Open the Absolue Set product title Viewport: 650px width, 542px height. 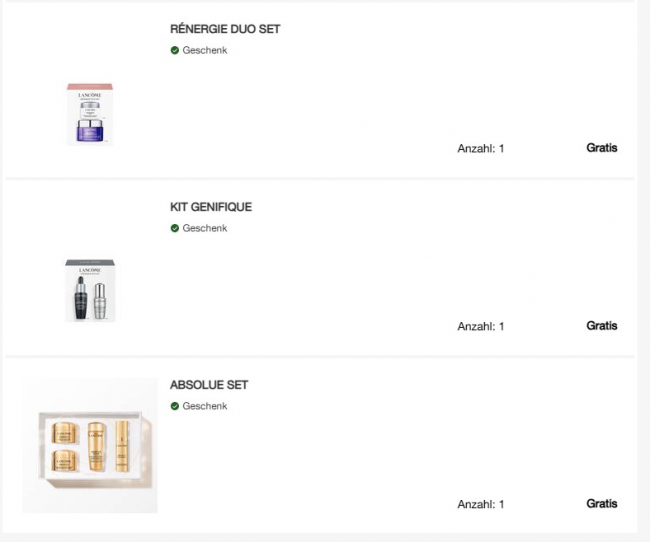point(209,385)
